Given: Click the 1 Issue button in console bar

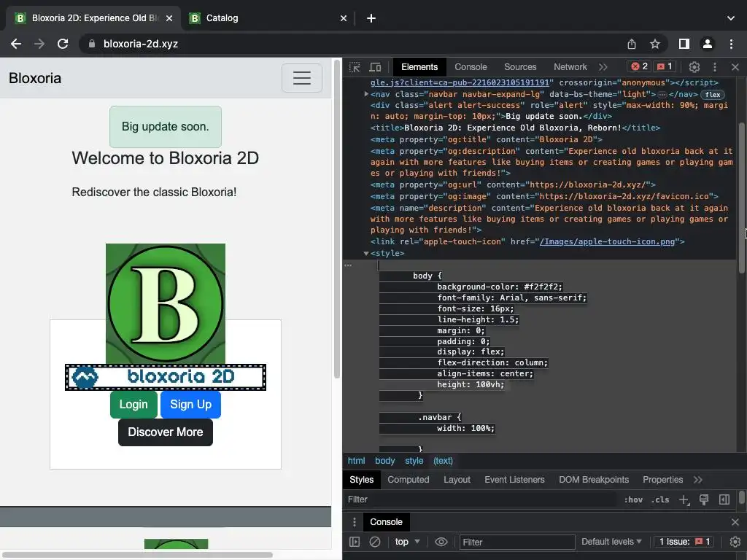Looking at the screenshot, I should tap(684, 542).
